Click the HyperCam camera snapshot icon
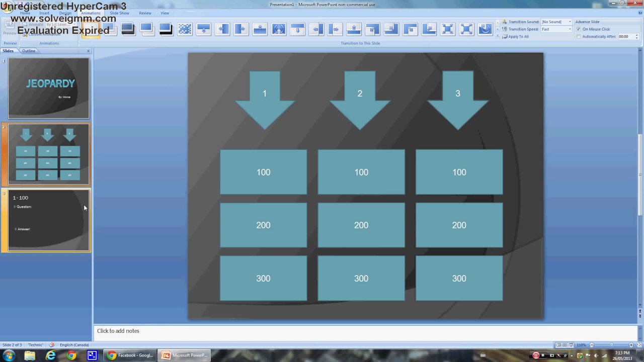 point(551,355)
